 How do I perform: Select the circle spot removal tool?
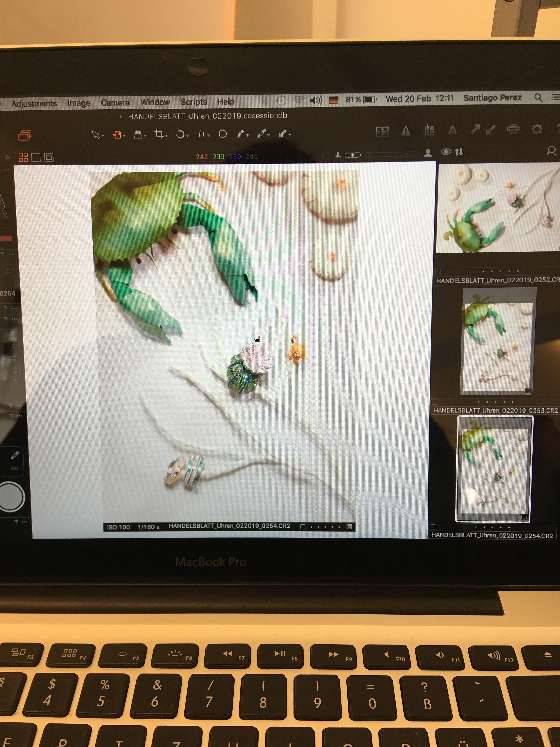pyautogui.click(x=222, y=134)
